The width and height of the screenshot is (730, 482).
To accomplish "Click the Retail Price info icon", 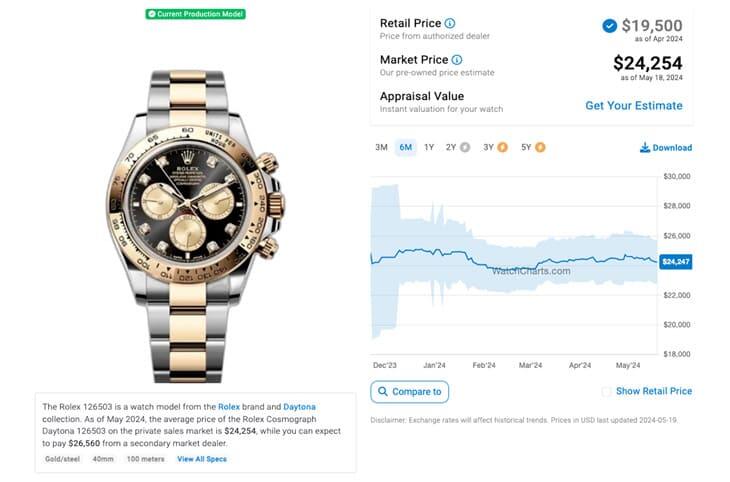I will pos(450,23).
